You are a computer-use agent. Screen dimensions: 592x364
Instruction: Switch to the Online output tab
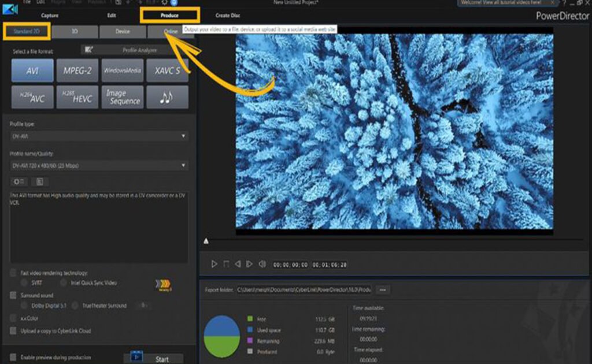tap(171, 32)
